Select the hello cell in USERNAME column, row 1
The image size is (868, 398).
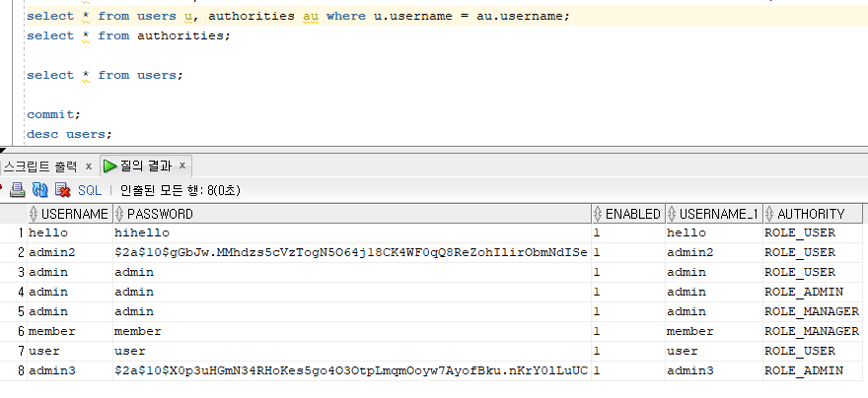click(70, 232)
